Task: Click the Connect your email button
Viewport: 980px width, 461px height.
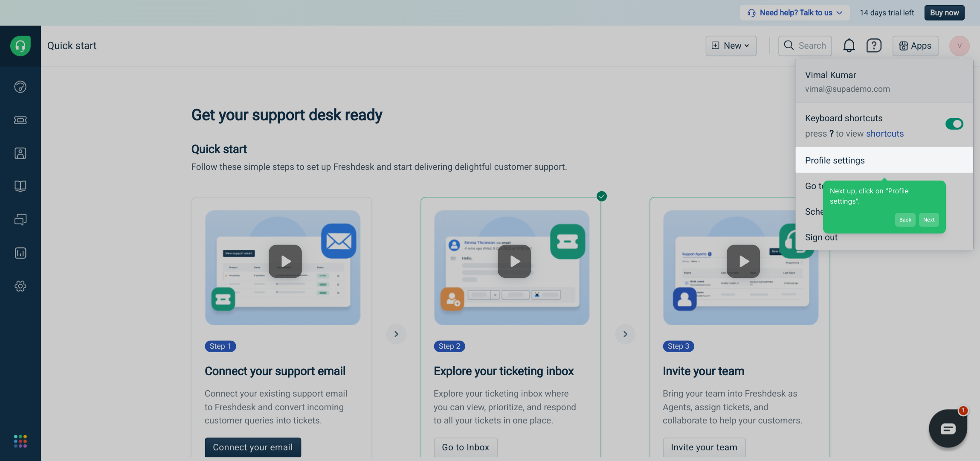Action: coord(252,447)
